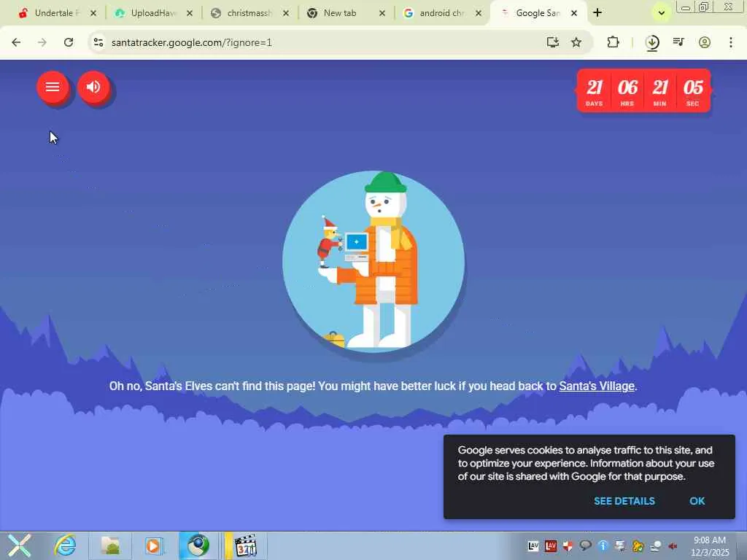The width and height of the screenshot is (747, 560).
Task: View site information icon in address bar
Action: pyautogui.click(x=98, y=42)
